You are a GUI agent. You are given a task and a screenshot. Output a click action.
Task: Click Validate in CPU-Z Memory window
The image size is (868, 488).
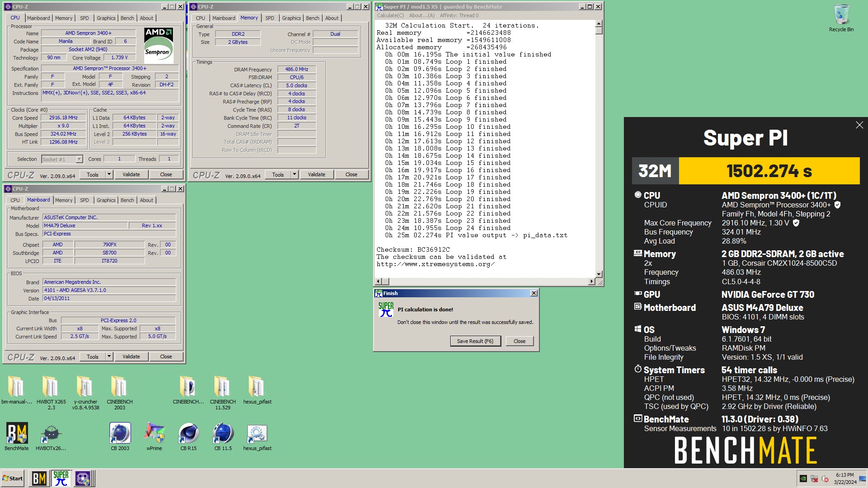tap(316, 174)
